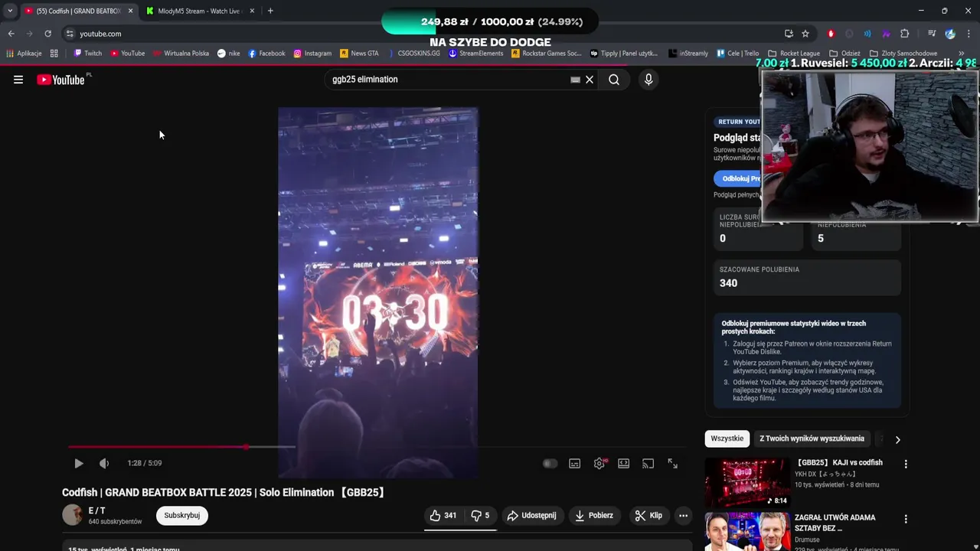This screenshot has height=551, width=980.
Task: Open the E/T channel avatar
Action: coord(72,515)
